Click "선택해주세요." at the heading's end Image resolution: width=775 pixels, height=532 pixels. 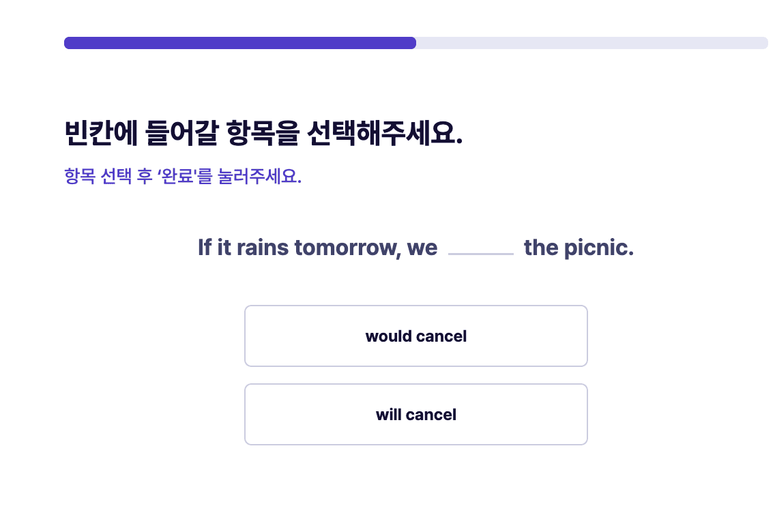click(385, 133)
